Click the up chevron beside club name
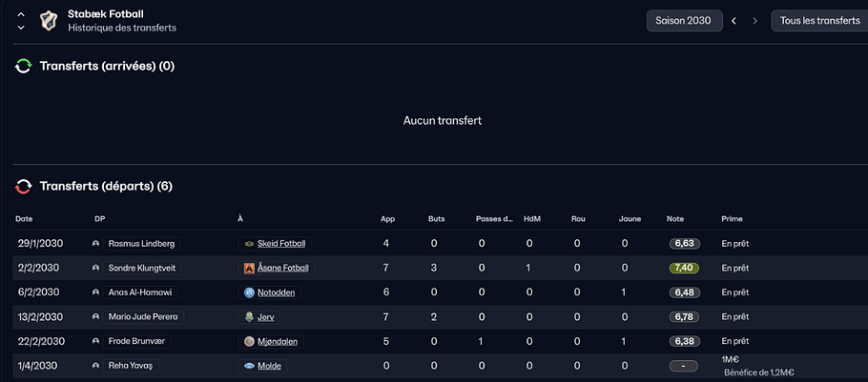Screen dimensions: 868x382 coord(21,14)
